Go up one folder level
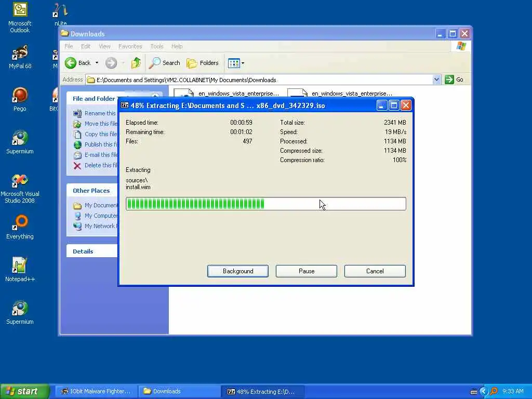Viewport: 532px width, 399px height. coord(136,63)
